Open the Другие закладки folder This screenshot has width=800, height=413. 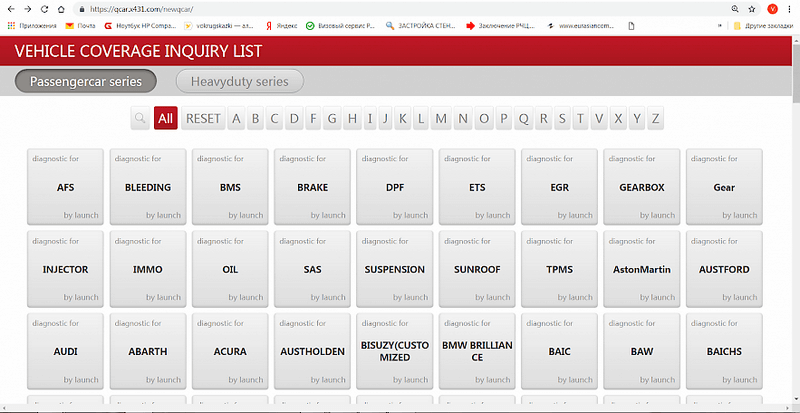point(763,26)
